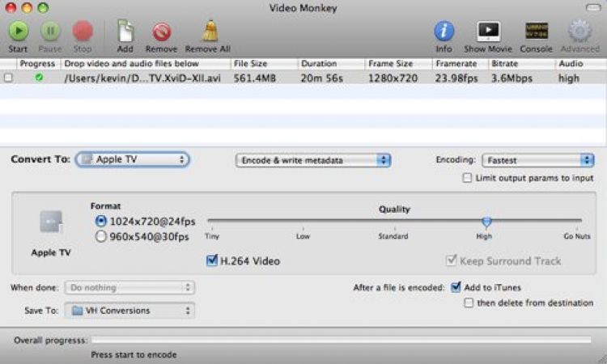Toggle the H.264 Video checkbox
The height and width of the screenshot is (364, 607).
tap(212, 260)
